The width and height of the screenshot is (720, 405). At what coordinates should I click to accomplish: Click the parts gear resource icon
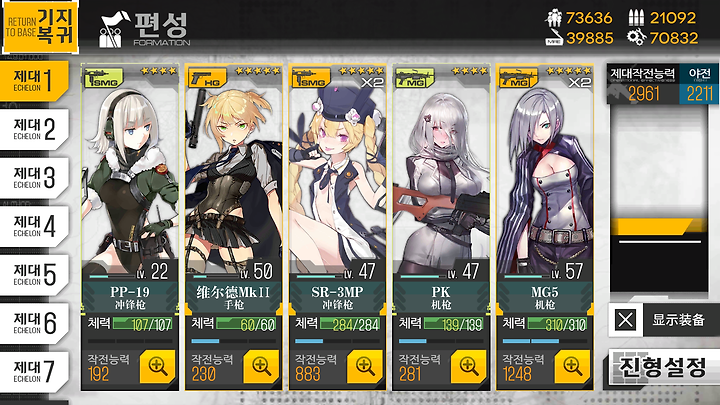(636, 37)
